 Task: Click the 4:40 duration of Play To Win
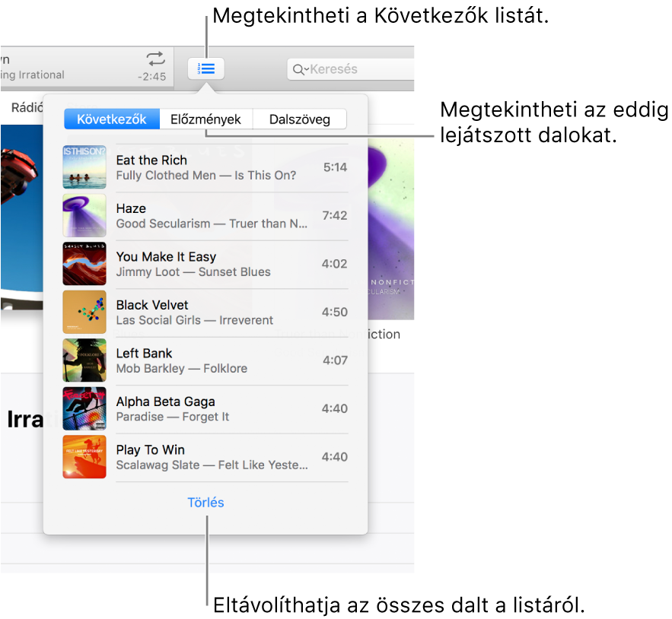(335, 457)
